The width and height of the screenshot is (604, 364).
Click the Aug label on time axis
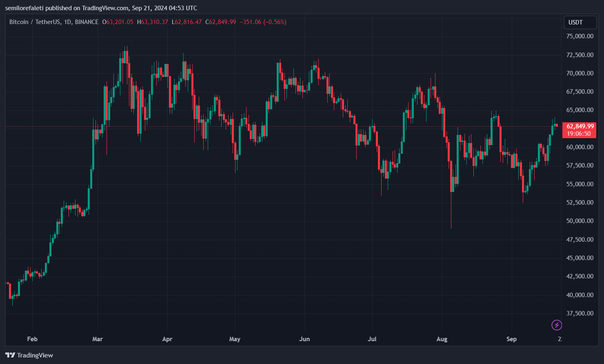click(442, 339)
